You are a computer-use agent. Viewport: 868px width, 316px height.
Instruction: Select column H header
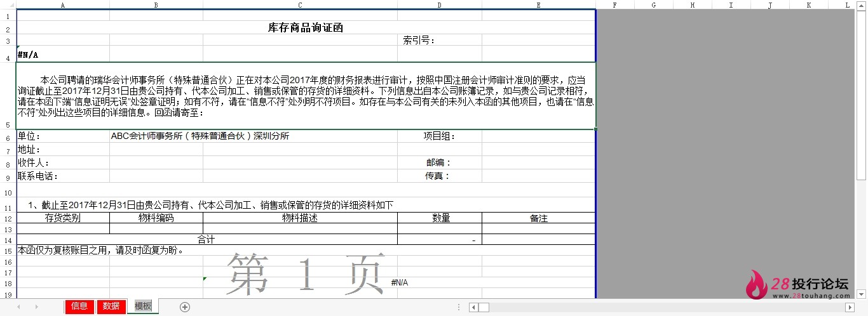coord(693,4)
